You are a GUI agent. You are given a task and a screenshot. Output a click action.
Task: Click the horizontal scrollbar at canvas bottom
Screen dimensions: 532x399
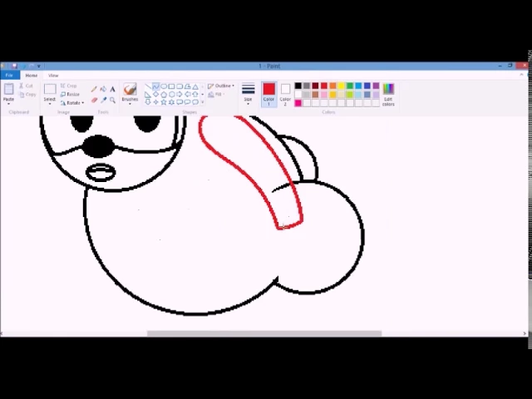click(264, 333)
